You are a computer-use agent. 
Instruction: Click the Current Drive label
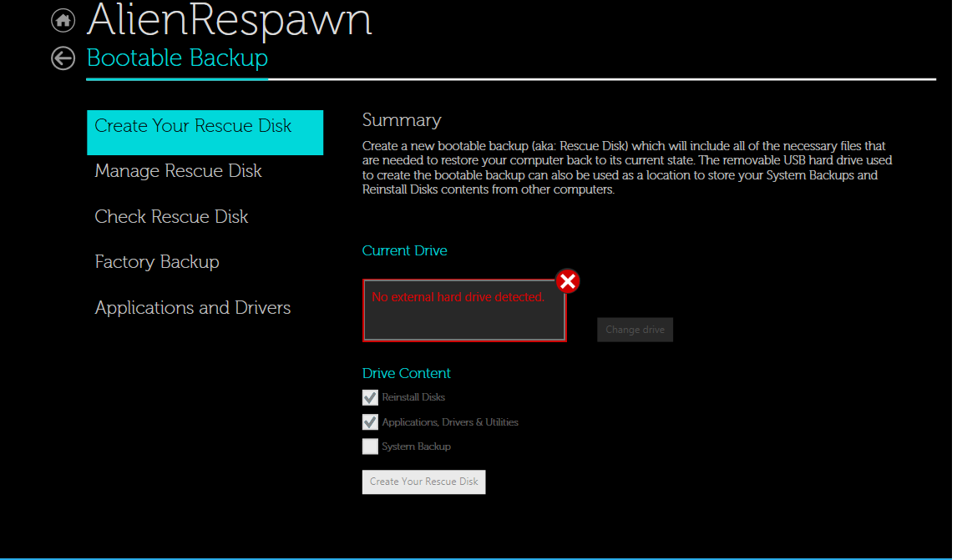[404, 251]
